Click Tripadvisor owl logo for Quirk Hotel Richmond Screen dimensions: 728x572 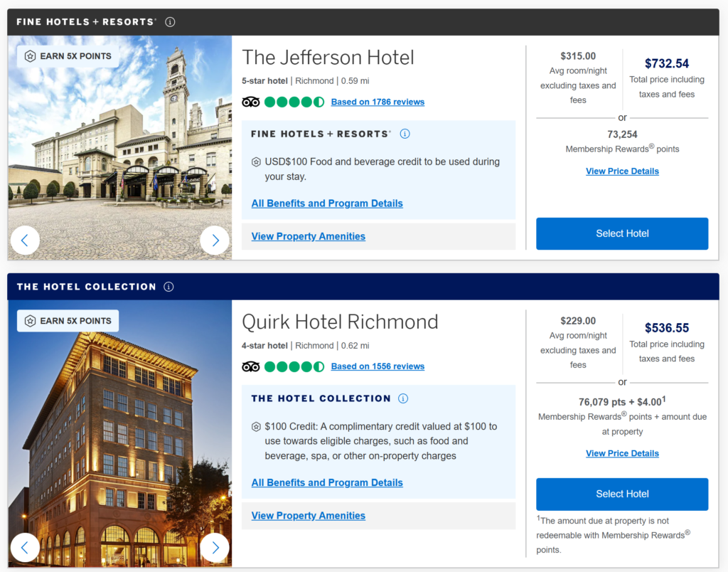251,366
